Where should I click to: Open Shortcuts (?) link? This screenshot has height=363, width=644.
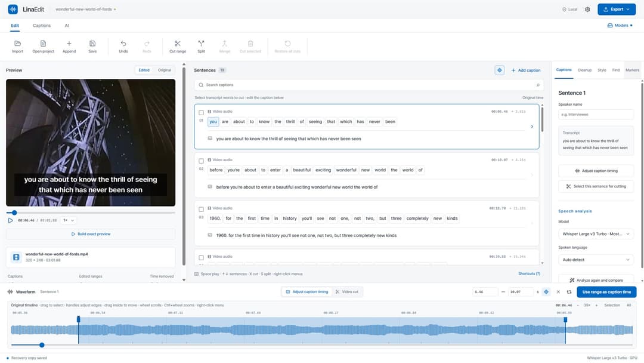pyautogui.click(x=529, y=274)
